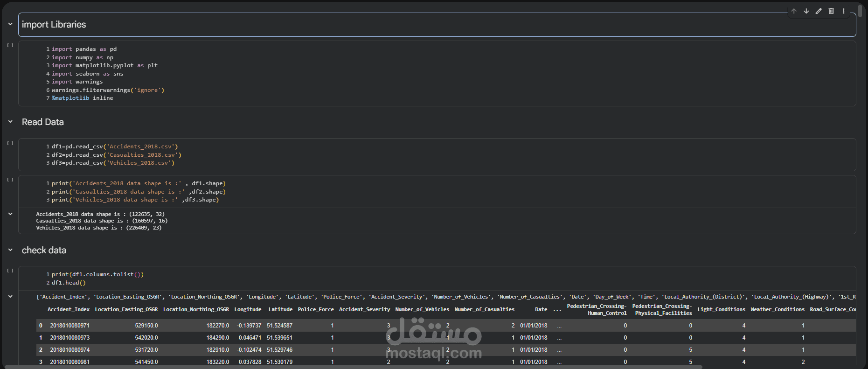868x369 pixels.
Task: Click the 'Location_Northing_OSGR' column header
Action: pos(196,309)
